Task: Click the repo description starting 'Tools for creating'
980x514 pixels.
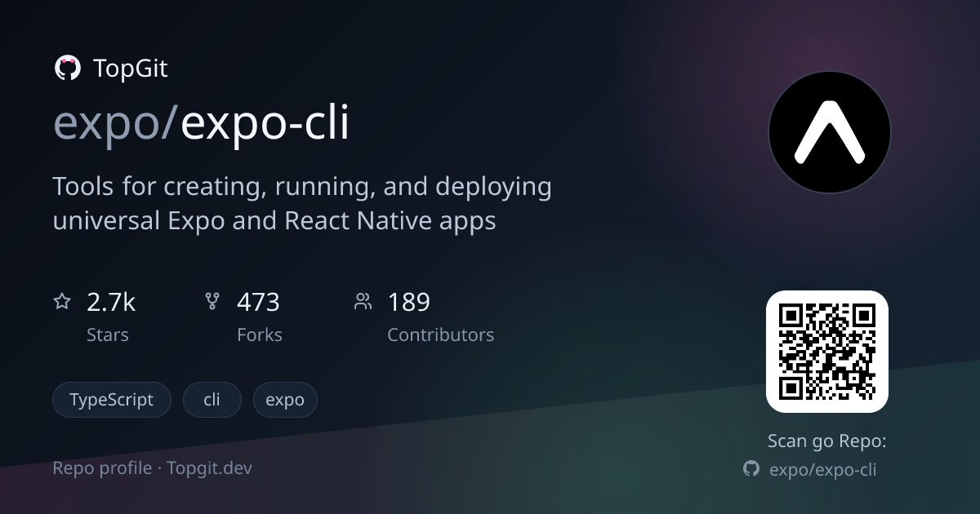Action: pyautogui.click(x=302, y=203)
